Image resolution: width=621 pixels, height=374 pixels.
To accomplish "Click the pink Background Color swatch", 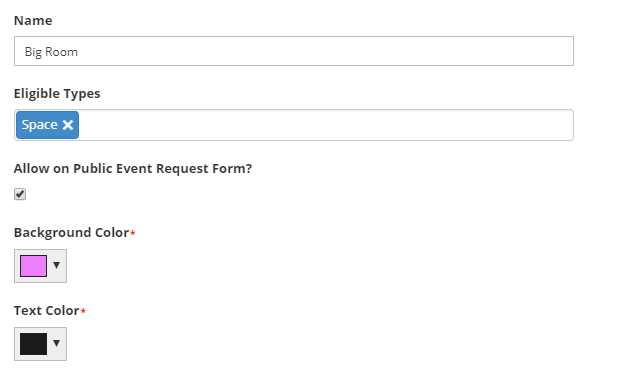I will tap(34, 266).
